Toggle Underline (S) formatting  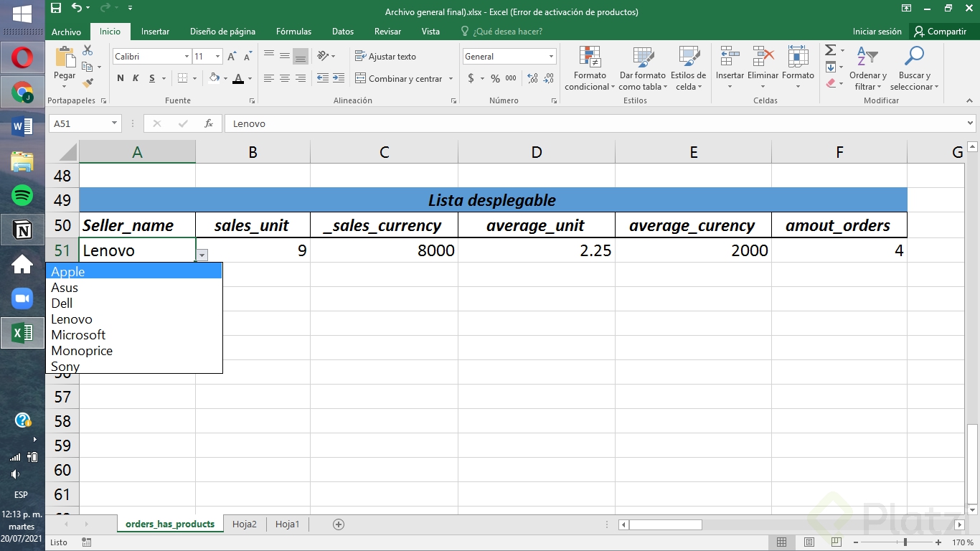152,78
